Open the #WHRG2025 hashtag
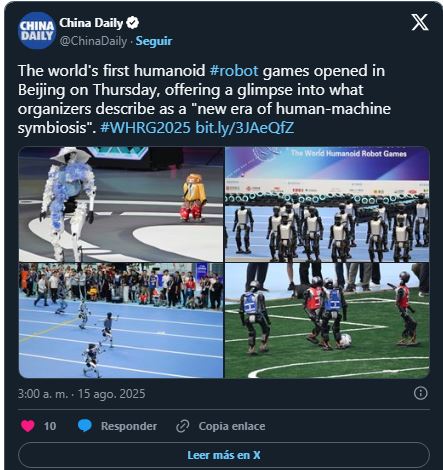Image resolution: width=443 pixels, height=470 pixels. click(145, 128)
